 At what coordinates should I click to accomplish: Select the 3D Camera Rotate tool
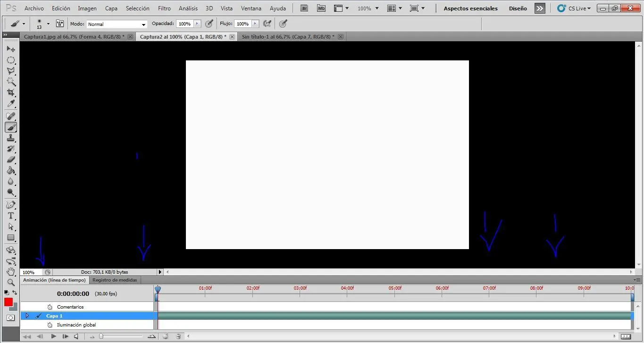point(10,261)
